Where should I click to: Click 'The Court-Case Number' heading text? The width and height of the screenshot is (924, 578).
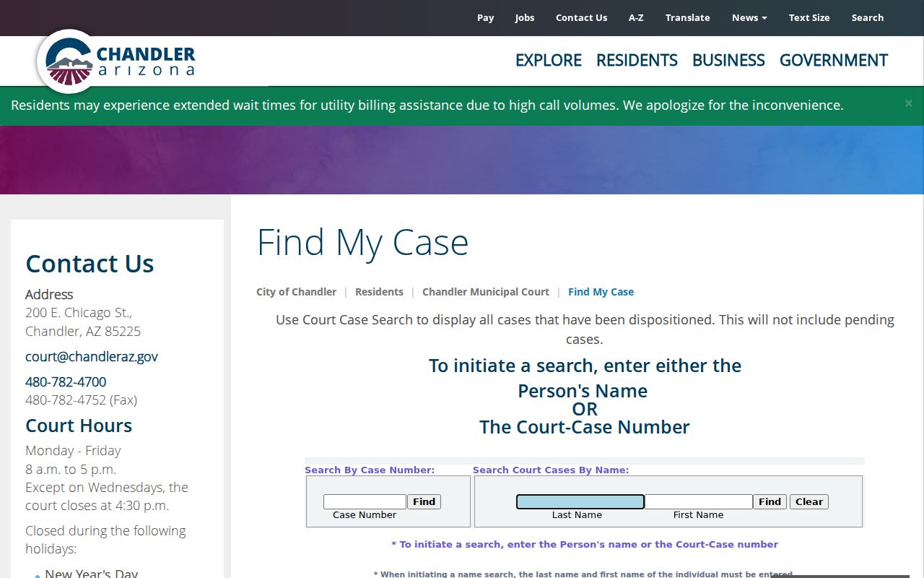click(585, 427)
